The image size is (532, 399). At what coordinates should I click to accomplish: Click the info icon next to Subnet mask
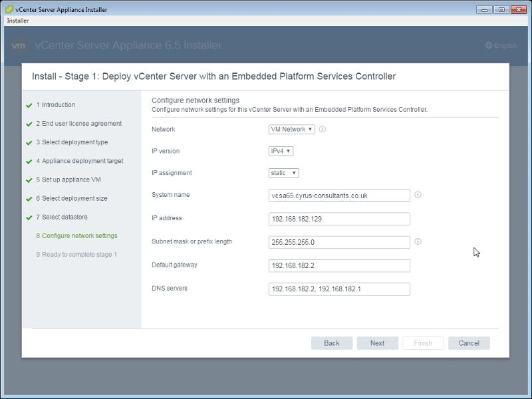coord(418,241)
